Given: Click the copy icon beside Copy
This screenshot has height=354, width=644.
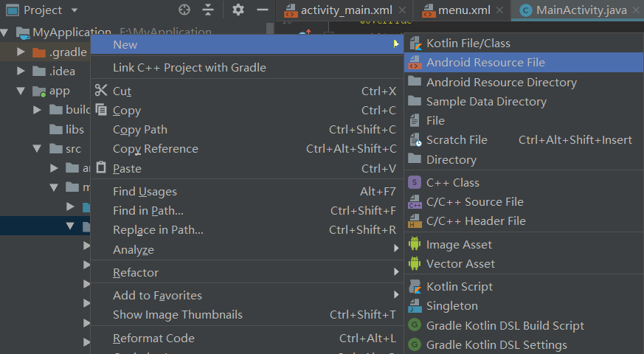Looking at the screenshot, I should point(101,110).
